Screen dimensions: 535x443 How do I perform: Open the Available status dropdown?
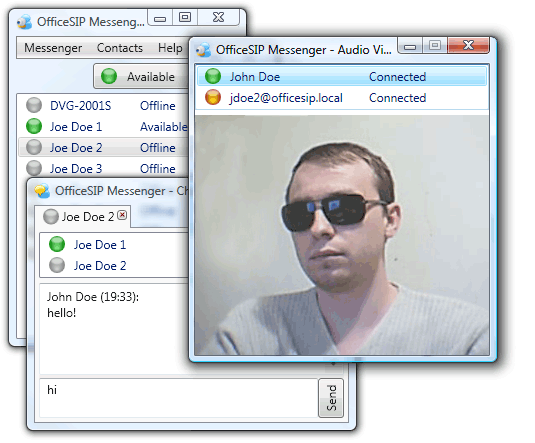click(x=142, y=76)
